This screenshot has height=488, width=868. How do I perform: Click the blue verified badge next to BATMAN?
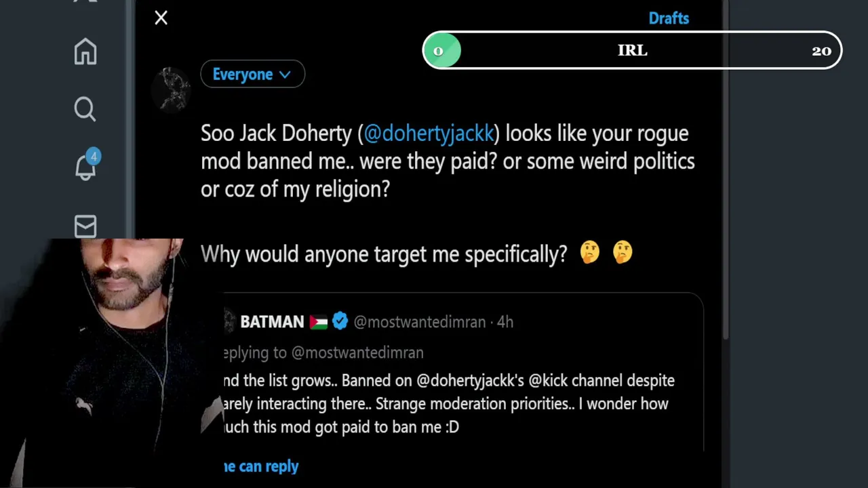[340, 321]
